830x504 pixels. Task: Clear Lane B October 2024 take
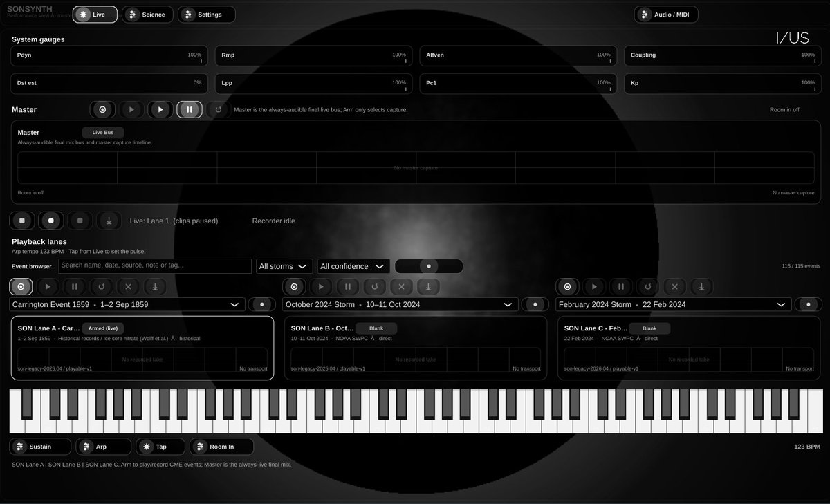(401, 286)
